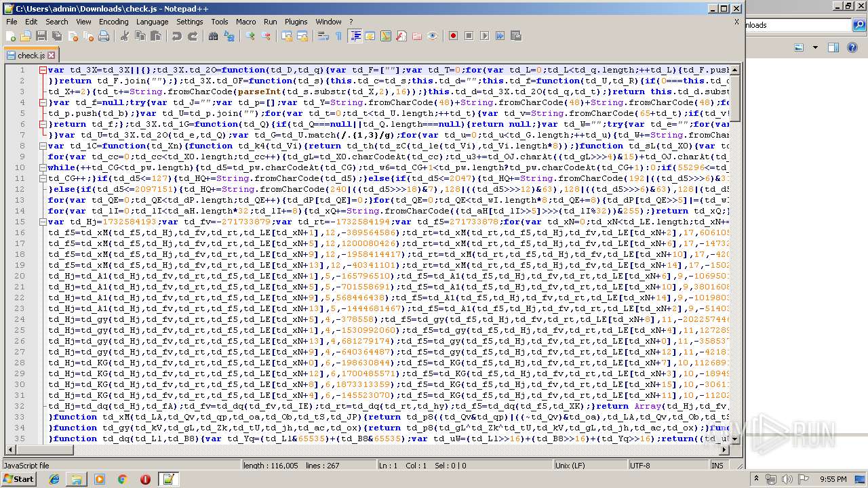The width and height of the screenshot is (868, 488).
Task: Click the Unix (LF) status bar field
Action: 590,466
